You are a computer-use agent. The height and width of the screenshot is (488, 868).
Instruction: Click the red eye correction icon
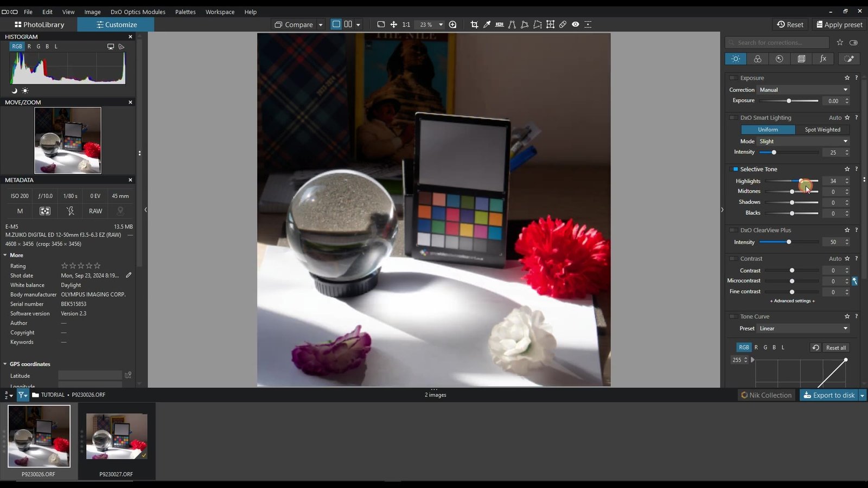576,24
